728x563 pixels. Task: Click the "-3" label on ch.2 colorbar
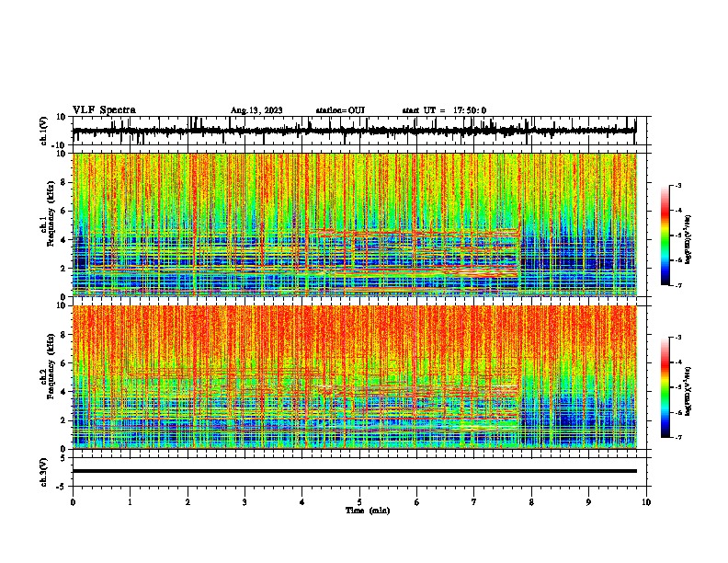[x=678, y=338]
